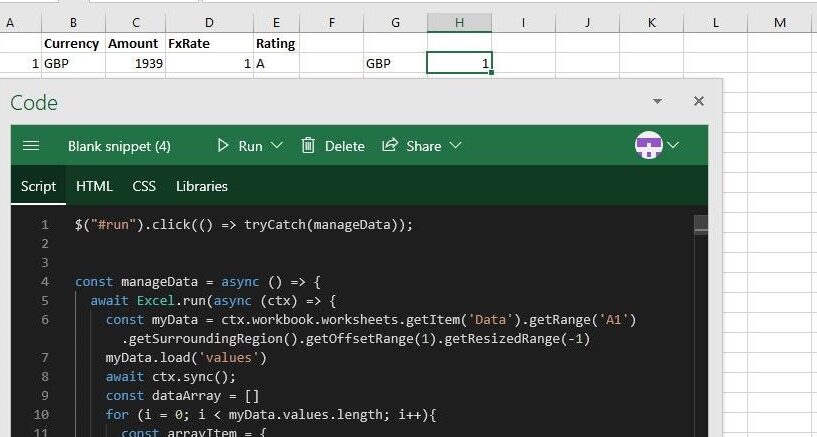The image size is (817, 437).
Task: Close the Code task pane
Action: tap(699, 101)
